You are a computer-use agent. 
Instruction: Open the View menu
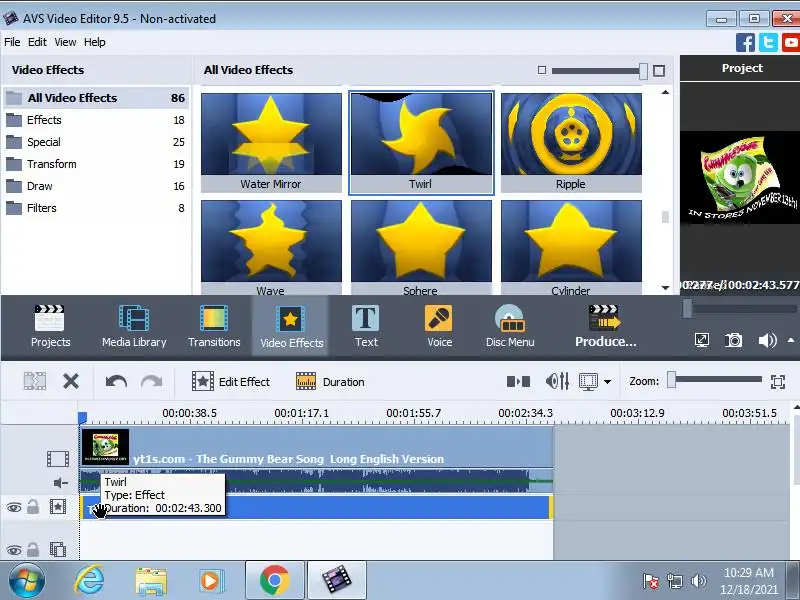[x=65, y=42]
